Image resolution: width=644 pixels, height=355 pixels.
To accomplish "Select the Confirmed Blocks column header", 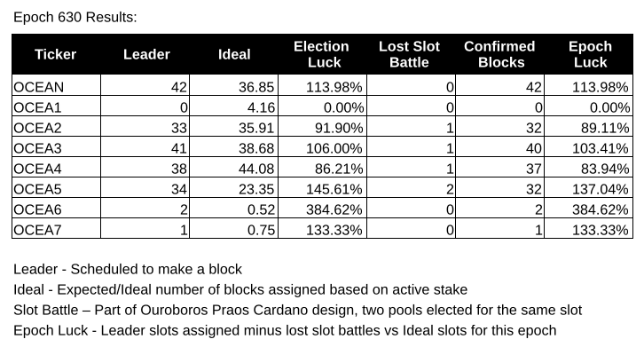I will click(499, 54).
